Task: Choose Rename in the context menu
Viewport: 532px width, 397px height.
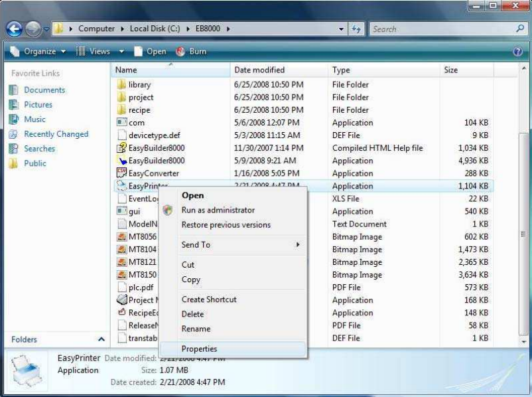Action: click(x=196, y=329)
